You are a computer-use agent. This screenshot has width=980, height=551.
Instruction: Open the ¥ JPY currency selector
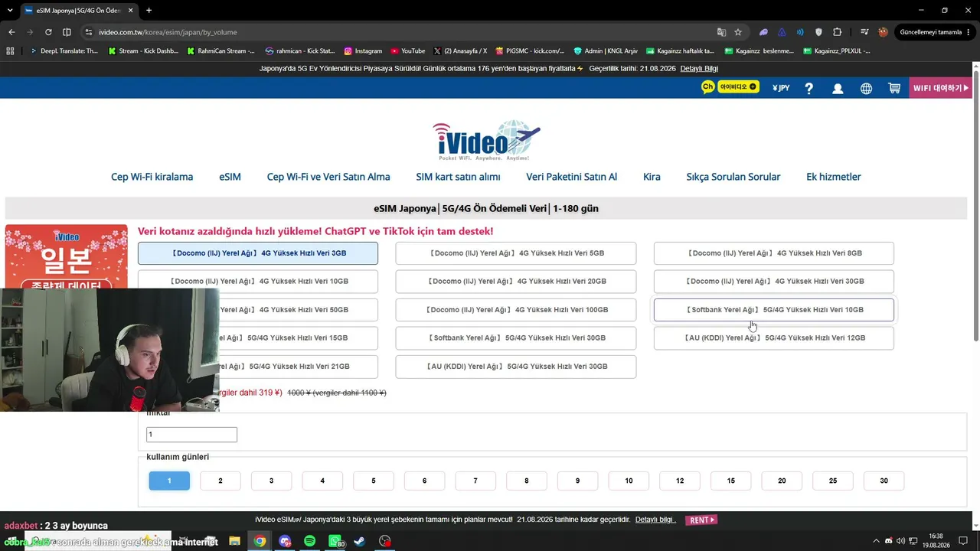point(781,88)
